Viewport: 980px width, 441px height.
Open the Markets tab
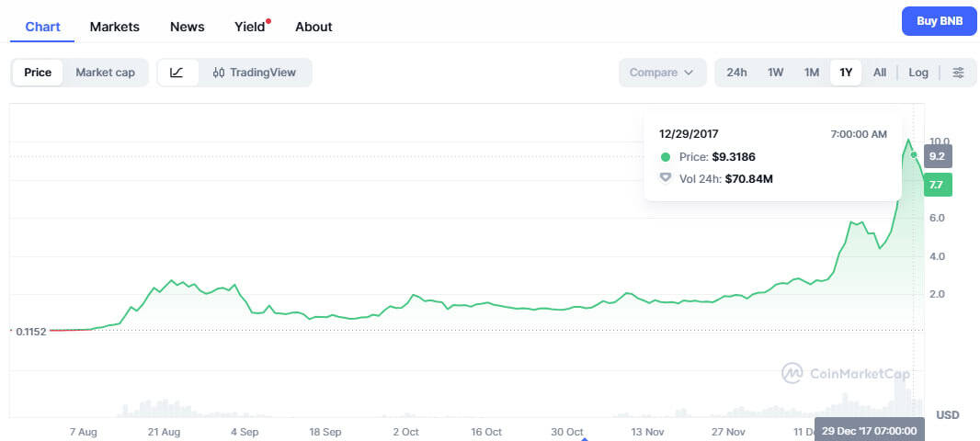click(115, 27)
